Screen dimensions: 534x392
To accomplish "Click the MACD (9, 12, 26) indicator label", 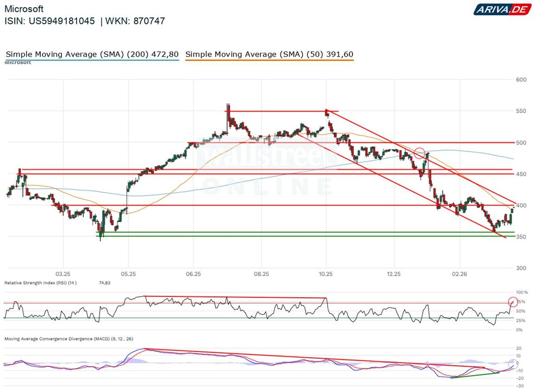I will (69, 339).
